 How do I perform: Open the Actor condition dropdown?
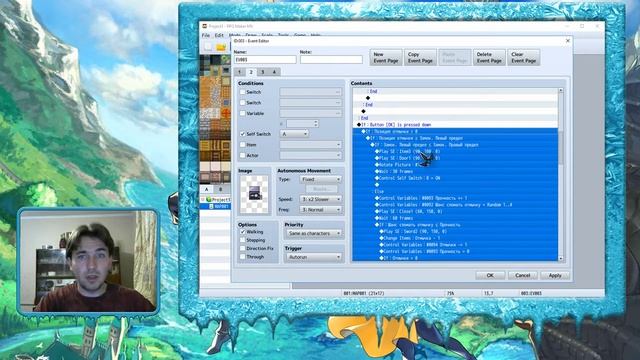[x=311, y=156]
